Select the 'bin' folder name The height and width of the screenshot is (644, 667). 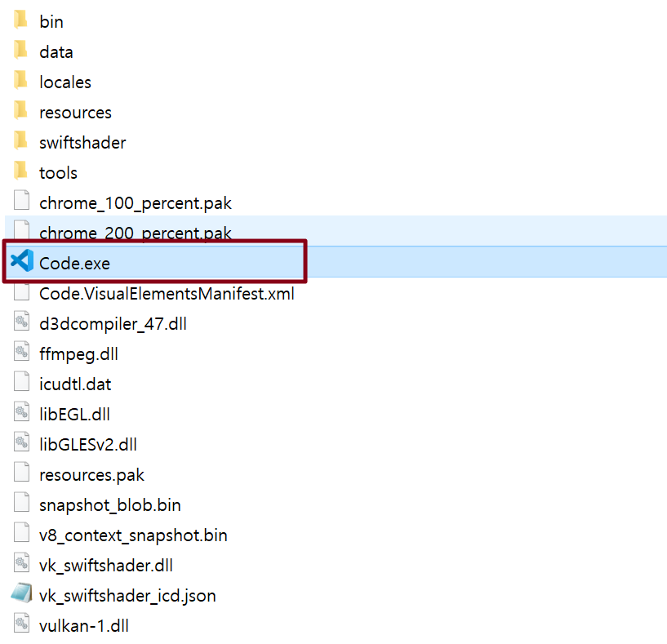click(x=51, y=22)
